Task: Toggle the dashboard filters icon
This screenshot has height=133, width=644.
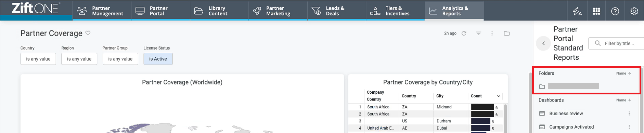Action: [x=478, y=34]
